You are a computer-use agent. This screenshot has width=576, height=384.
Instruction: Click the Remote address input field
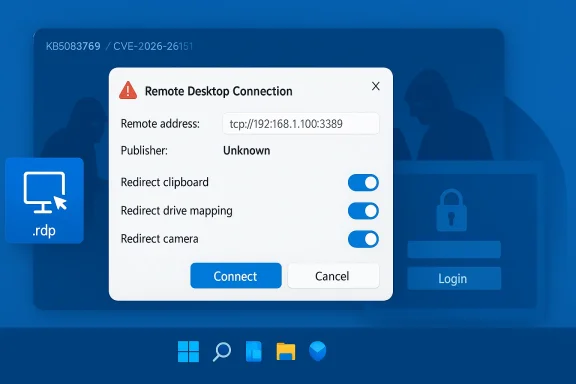coord(301,123)
